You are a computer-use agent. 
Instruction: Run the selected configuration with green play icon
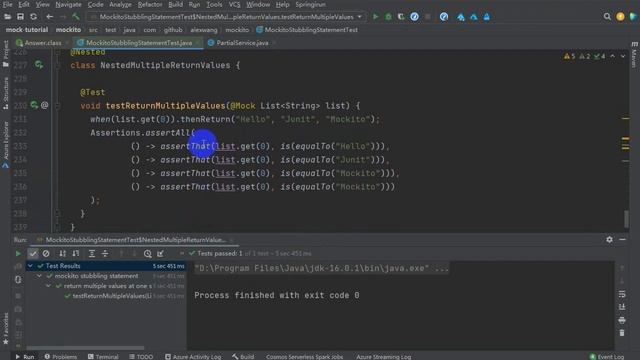pos(376,17)
